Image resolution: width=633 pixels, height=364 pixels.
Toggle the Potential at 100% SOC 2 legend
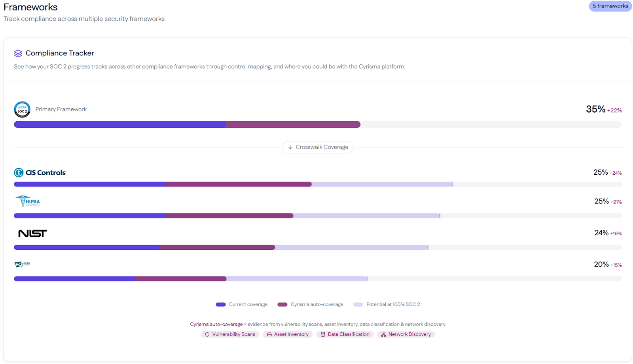pos(358,304)
